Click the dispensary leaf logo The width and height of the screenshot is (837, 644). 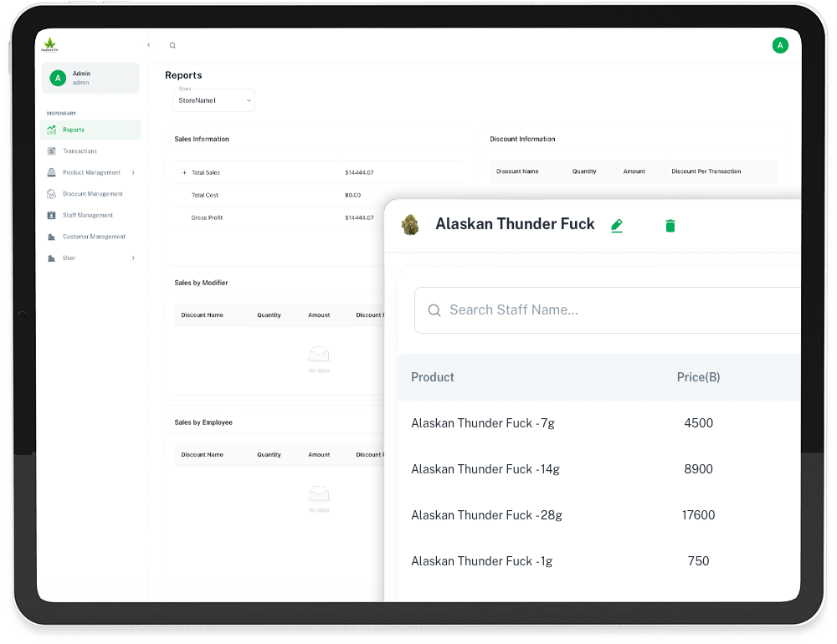coord(50,45)
